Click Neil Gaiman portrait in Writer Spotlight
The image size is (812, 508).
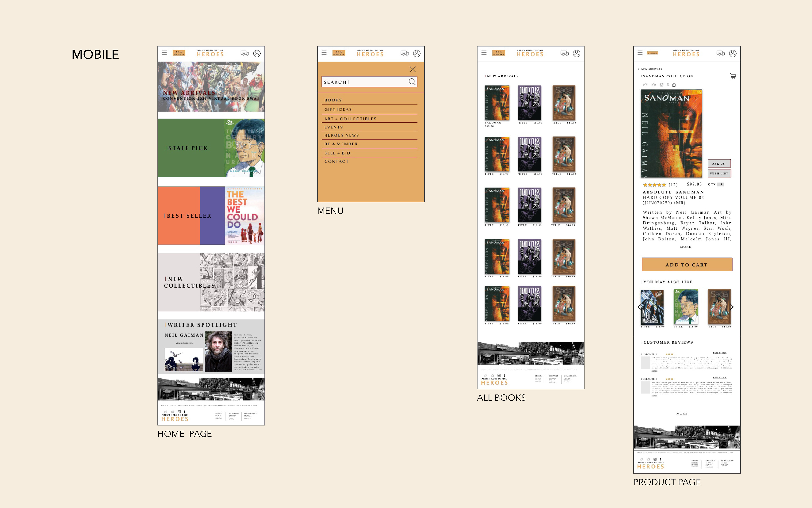(218, 351)
